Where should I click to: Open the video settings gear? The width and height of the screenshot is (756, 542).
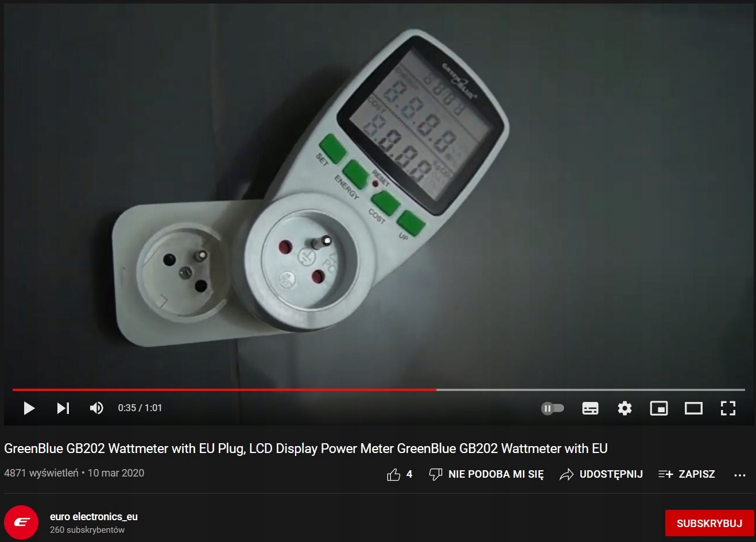pyautogui.click(x=625, y=408)
